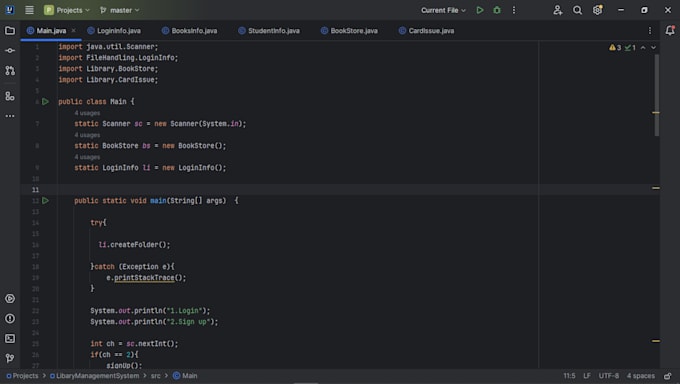Open the Services tool window
680x384 pixels.
pos(10,299)
